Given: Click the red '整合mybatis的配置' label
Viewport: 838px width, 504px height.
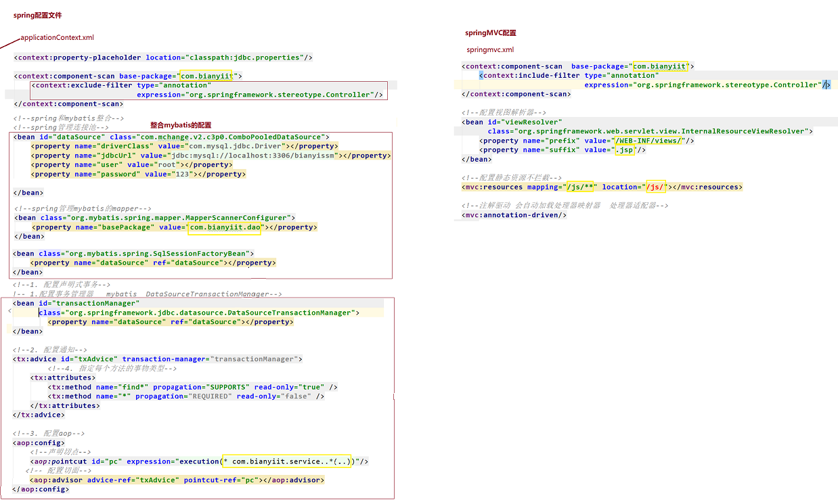Looking at the screenshot, I should pyautogui.click(x=181, y=125).
